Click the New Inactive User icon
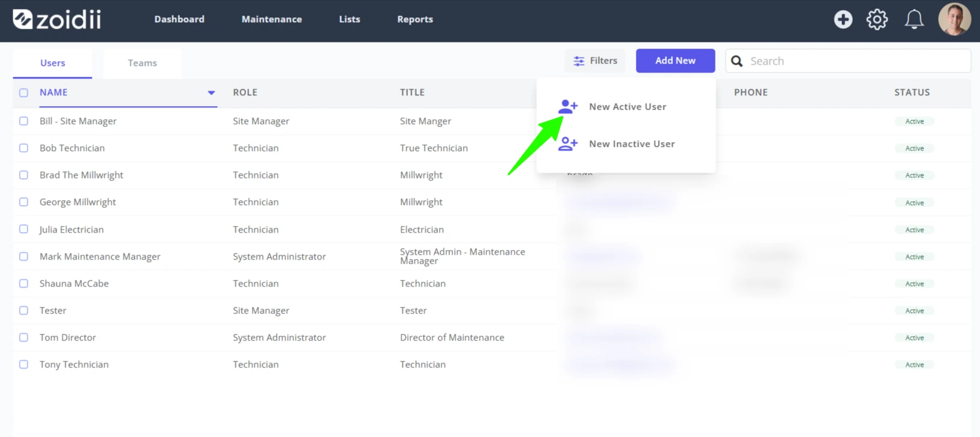980x437 pixels. (567, 144)
